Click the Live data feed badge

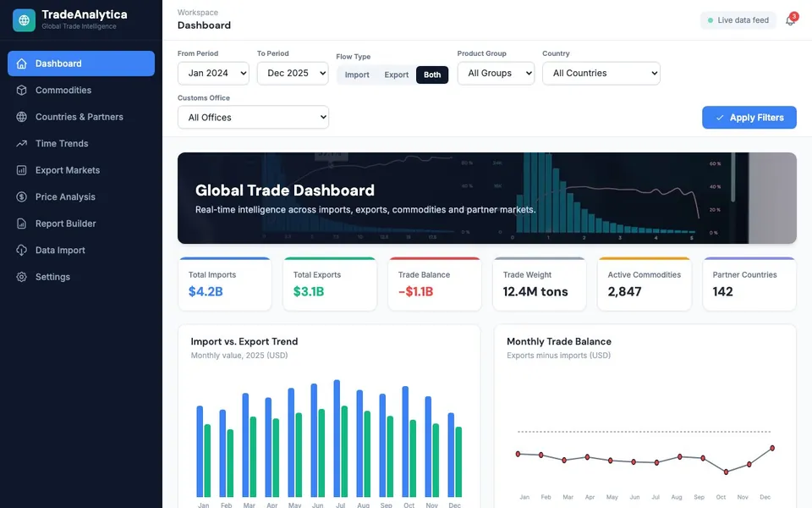(x=738, y=20)
